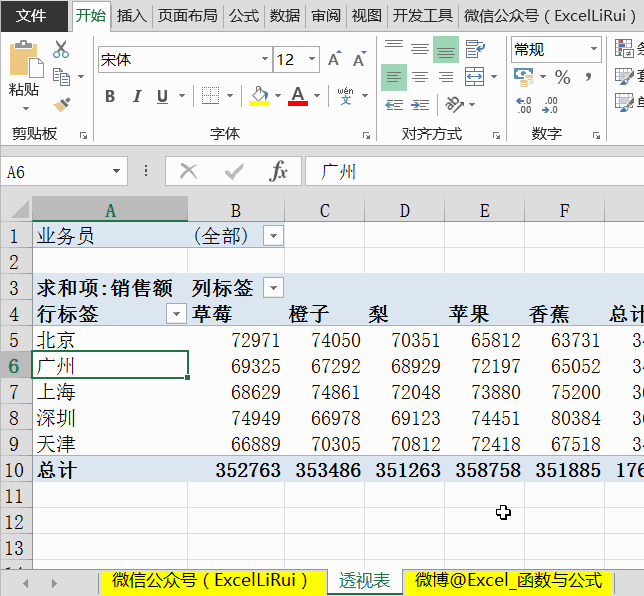Toggle underline formatting

(163, 96)
